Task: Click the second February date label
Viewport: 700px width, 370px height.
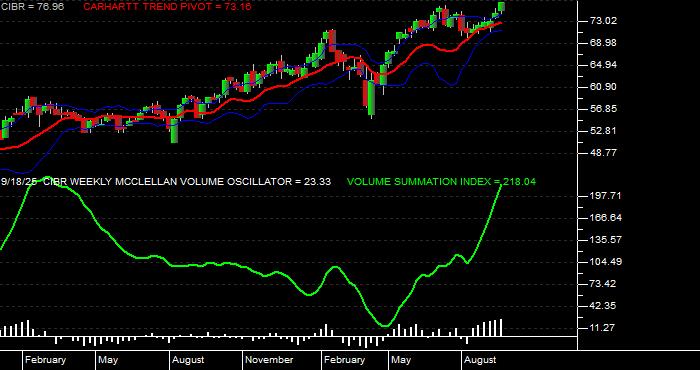Action: [345, 360]
